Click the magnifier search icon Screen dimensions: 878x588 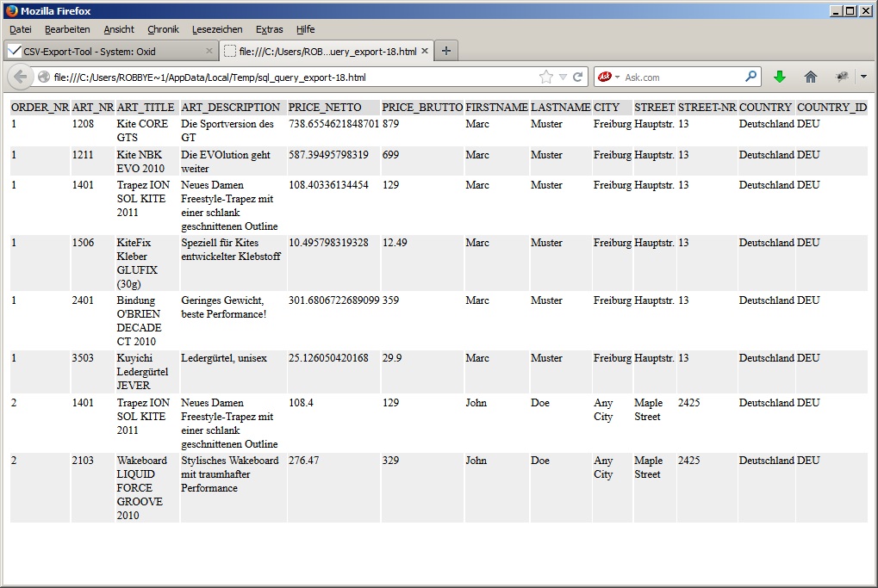coord(750,77)
